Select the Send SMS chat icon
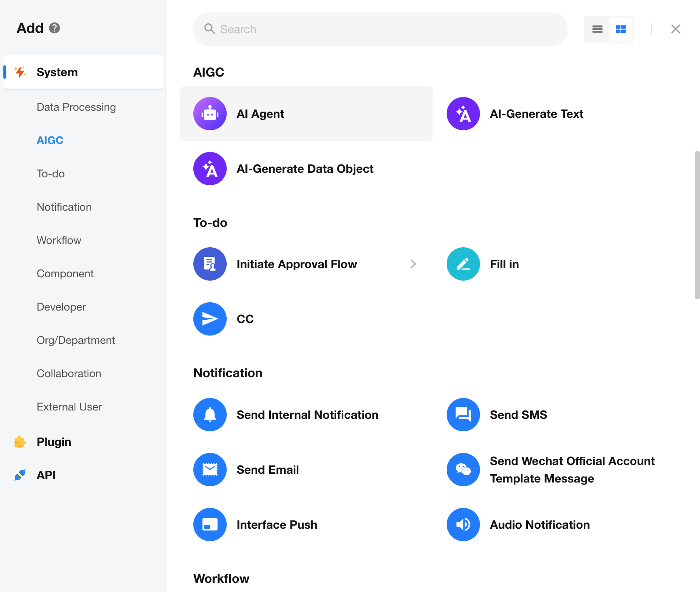Screen dimensions: 700x592 pos(463,415)
